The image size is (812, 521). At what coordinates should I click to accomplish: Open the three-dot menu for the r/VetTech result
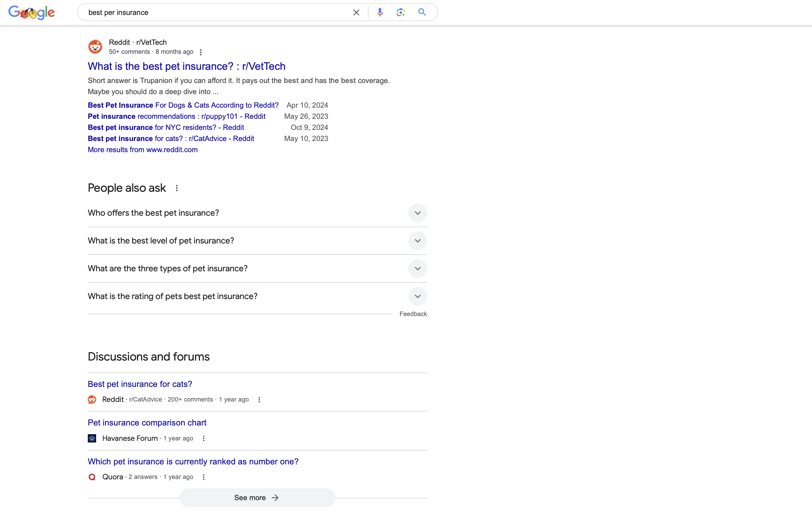[201, 52]
